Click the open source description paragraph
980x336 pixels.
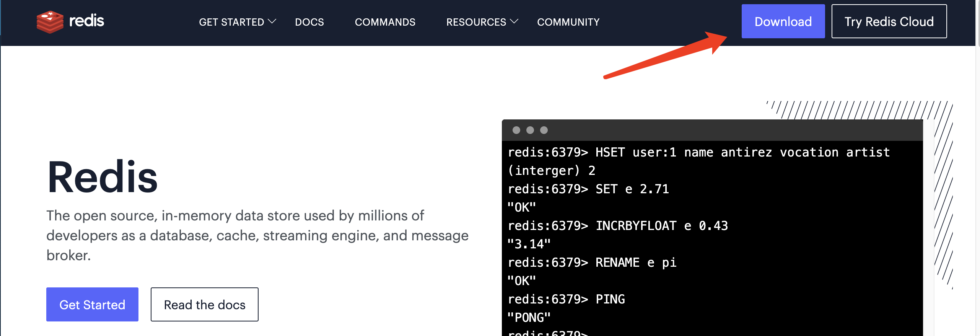coord(257,235)
